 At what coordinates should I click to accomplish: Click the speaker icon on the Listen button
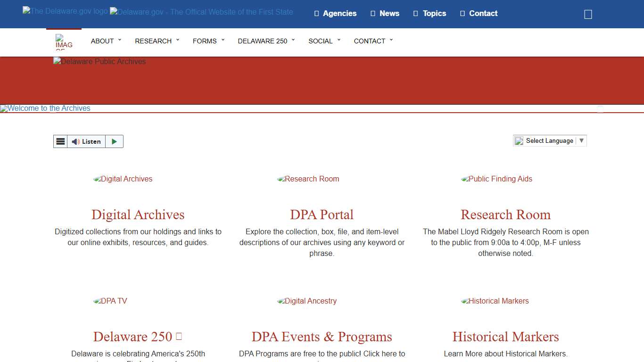[x=75, y=141]
